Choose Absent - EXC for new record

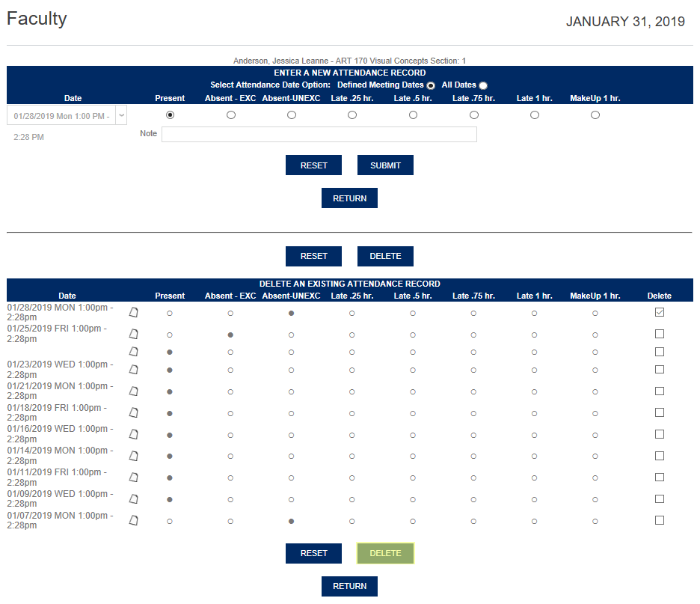point(231,115)
